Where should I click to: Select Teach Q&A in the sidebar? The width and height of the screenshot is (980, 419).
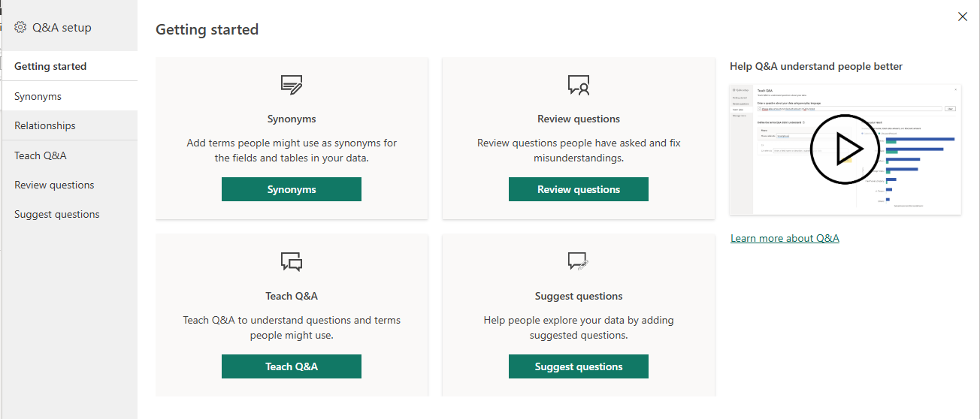(x=41, y=155)
